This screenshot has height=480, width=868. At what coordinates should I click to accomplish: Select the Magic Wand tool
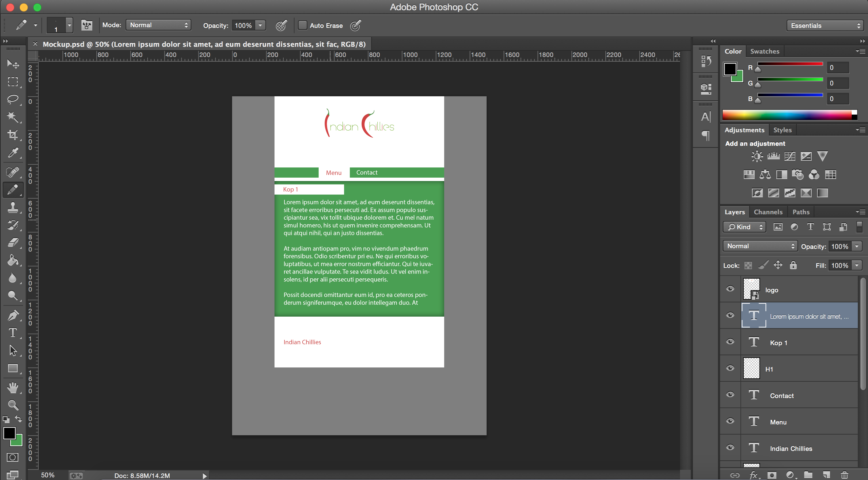[x=13, y=117]
